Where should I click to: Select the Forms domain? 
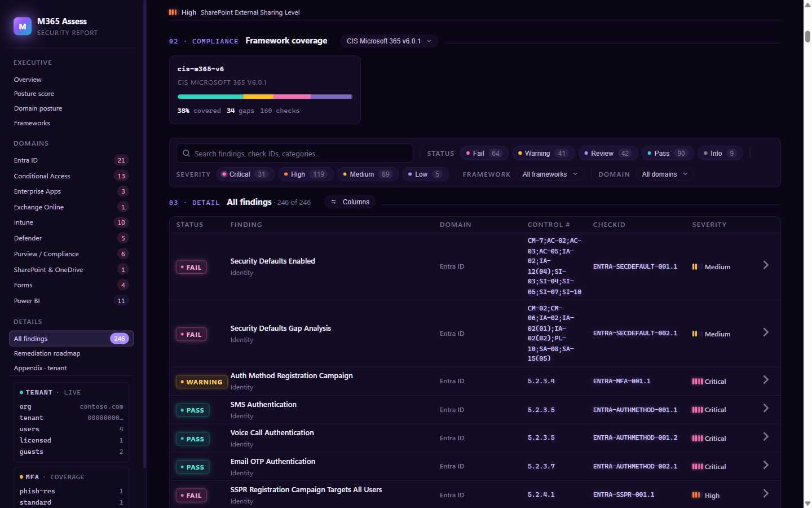click(71, 285)
